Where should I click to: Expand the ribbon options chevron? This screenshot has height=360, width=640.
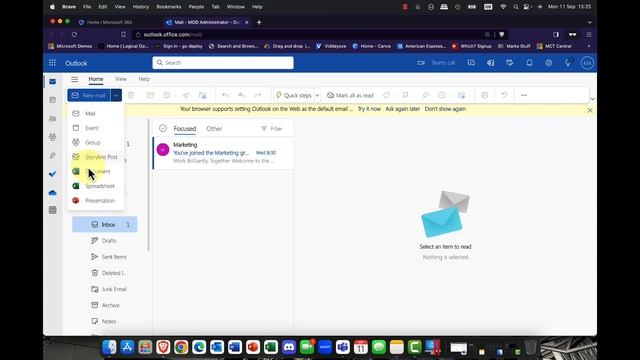click(593, 99)
